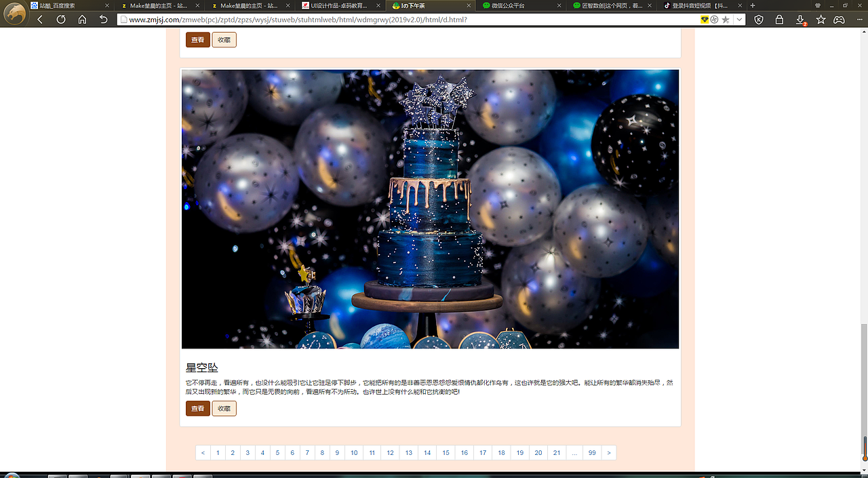Image resolution: width=868 pixels, height=478 pixels.
Task: Click 收藏 button under 星空坠
Action: (x=224, y=409)
